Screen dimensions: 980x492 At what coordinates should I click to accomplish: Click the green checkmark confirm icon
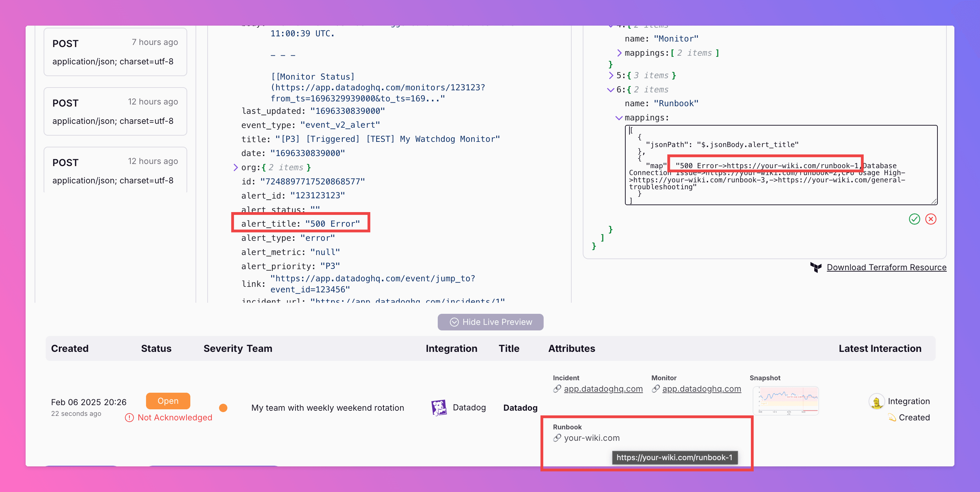pyautogui.click(x=915, y=219)
